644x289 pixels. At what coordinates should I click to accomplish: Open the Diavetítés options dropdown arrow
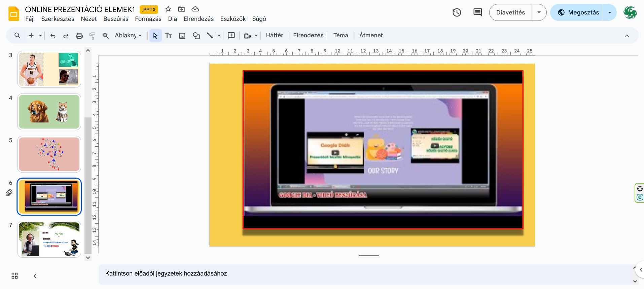pos(539,12)
